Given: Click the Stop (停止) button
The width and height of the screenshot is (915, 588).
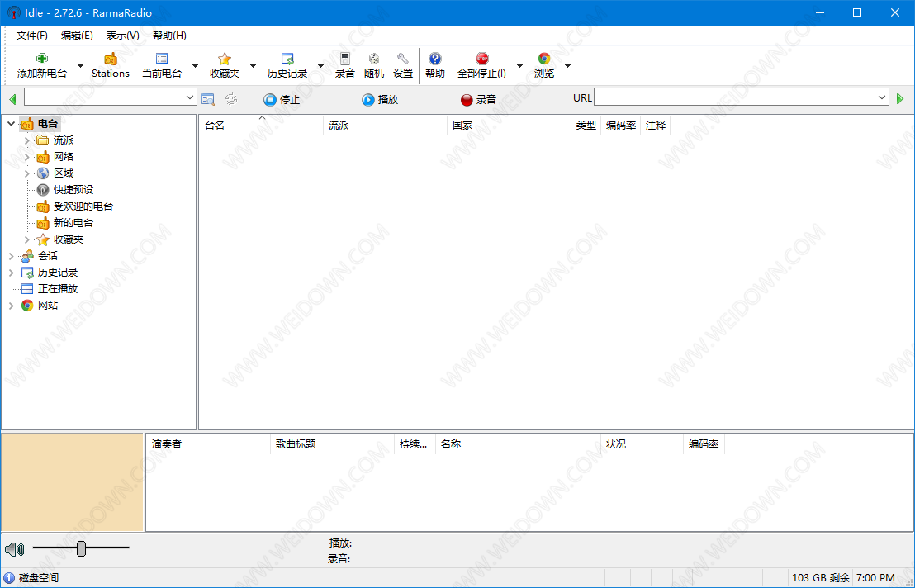Looking at the screenshot, I should pos(282,99).
